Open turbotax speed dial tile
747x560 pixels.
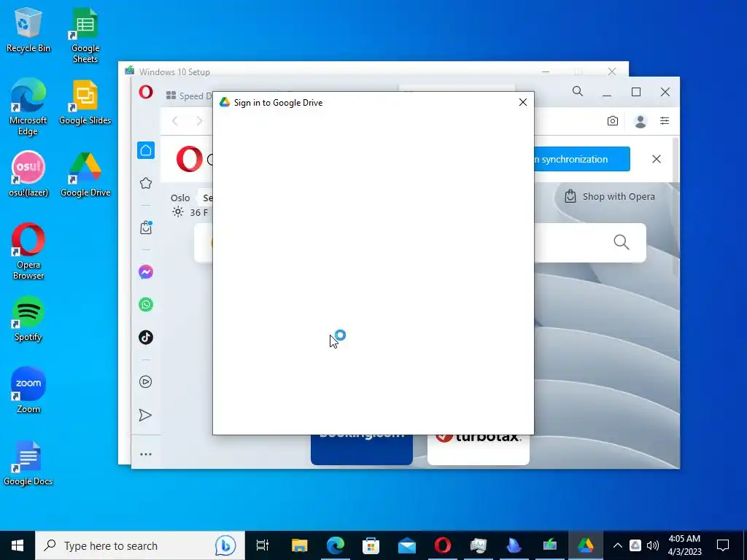[479, 450]
